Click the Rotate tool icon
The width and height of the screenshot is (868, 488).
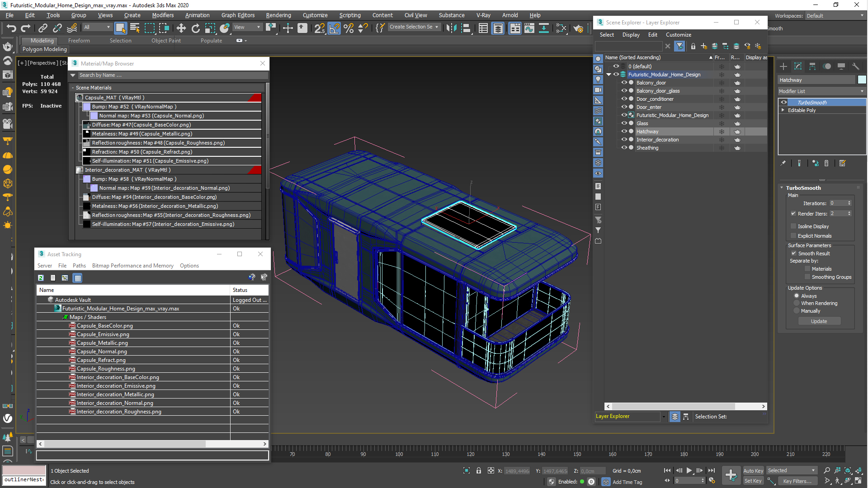tap(196, 28)
